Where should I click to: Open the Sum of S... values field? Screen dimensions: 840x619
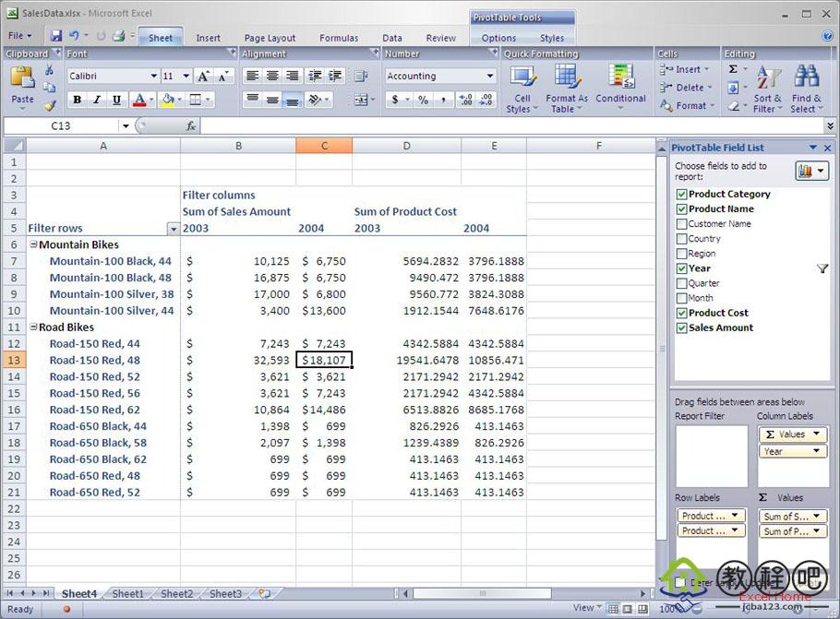pos(792,517)
